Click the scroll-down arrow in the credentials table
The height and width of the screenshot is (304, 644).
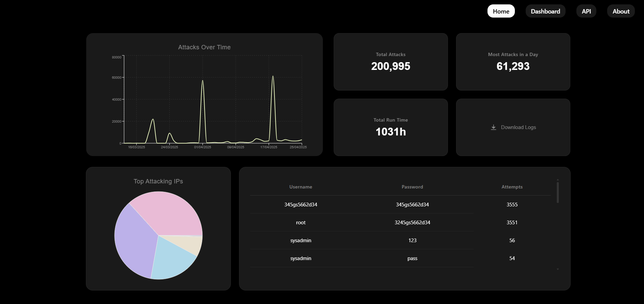pyautogui.click(x=558, y=269)
